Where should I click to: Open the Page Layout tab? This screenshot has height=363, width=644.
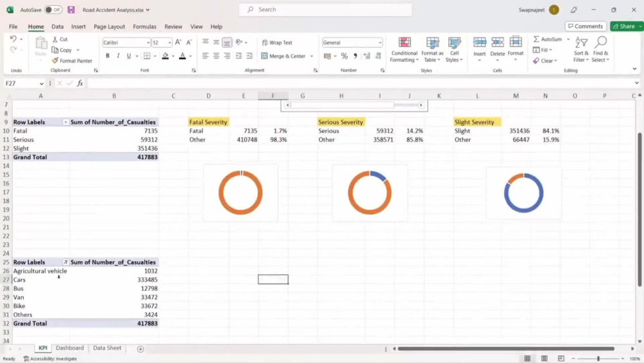[109, 26]
